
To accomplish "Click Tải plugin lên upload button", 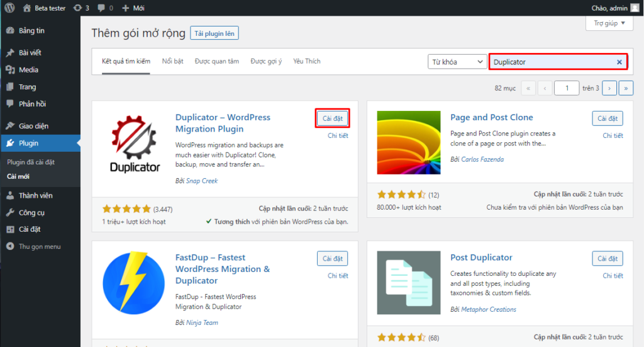I will click(214, 33).
